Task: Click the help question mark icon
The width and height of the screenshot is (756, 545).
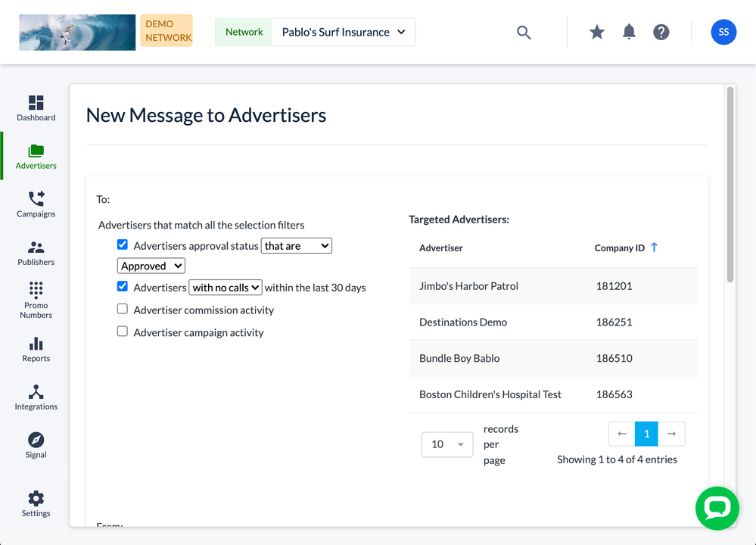Action: tap(661, 32)
